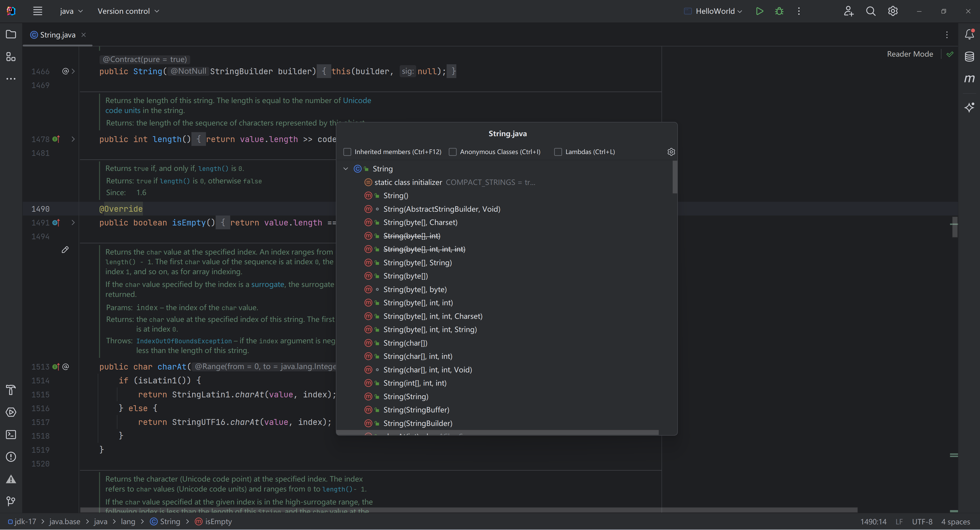980x530 pixels.
Task: Enable Lambdas checkbox
Action: [x=558, y=152]
